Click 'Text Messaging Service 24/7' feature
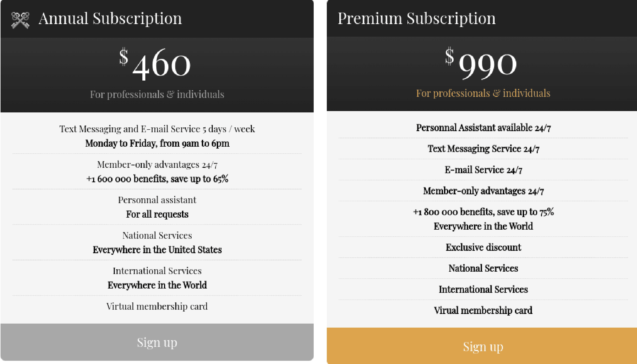The width and height of the screenshot is (637, 364). coord(483,149)
